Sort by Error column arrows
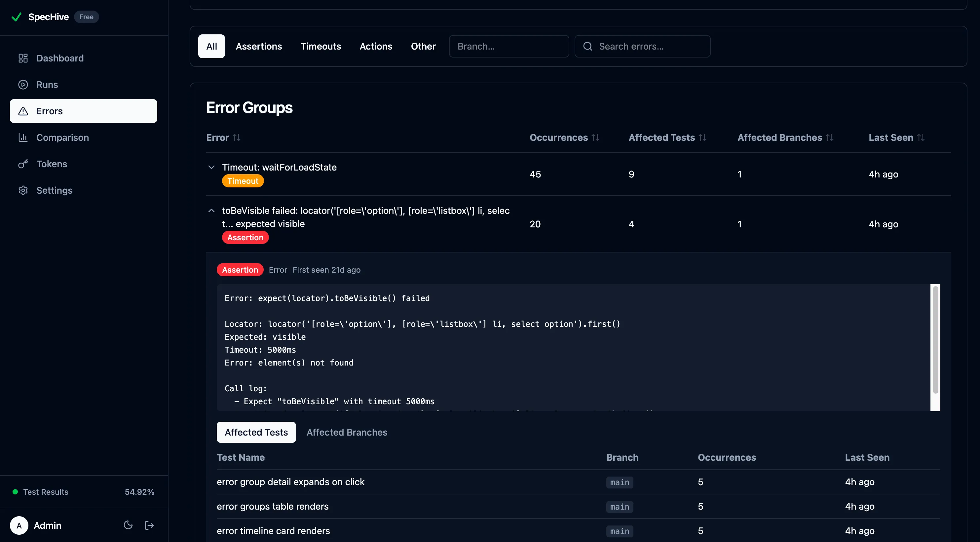Image resolution: width=980 pixels, height=542 pixels. coord(237,138)
